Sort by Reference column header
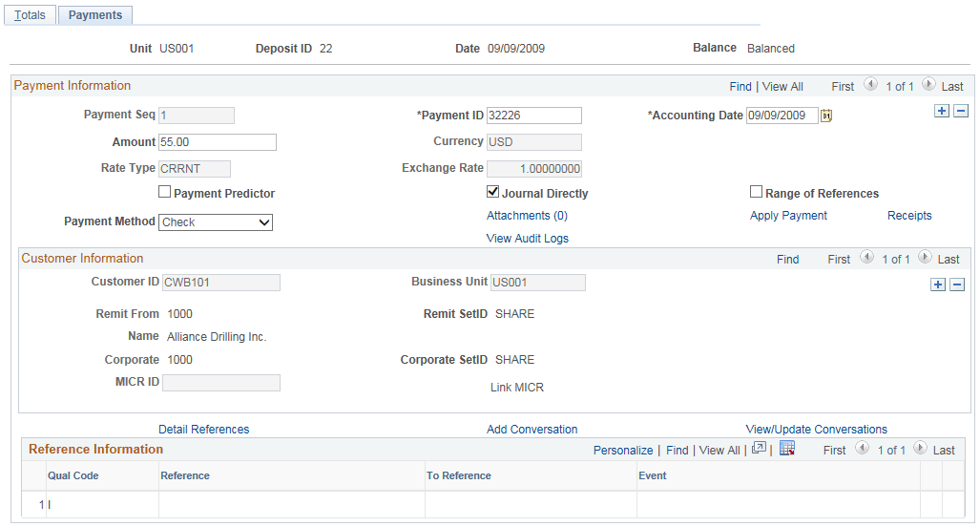980x527 pixels. pyautogui.click(x=185, y=475)
